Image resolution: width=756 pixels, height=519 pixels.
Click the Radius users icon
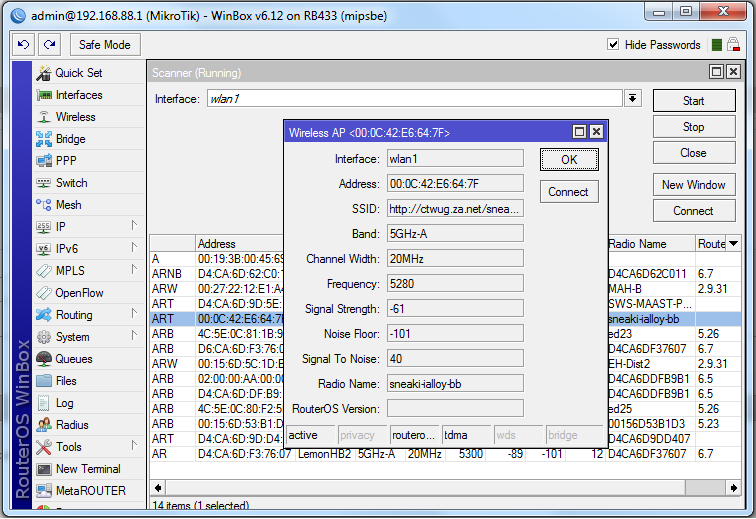tap(44, 425)
